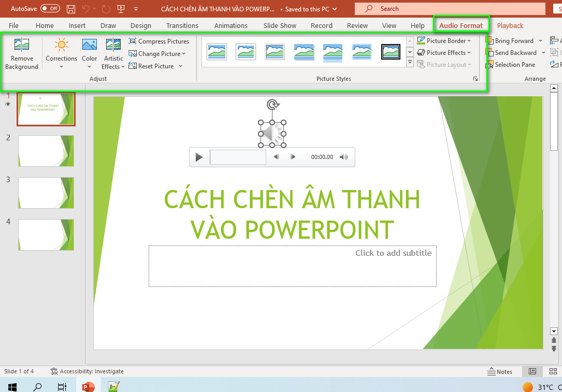The height and width of the screenshot is (392, 562).
Task: Switch to the Animations tab
Action: point(231,25)
